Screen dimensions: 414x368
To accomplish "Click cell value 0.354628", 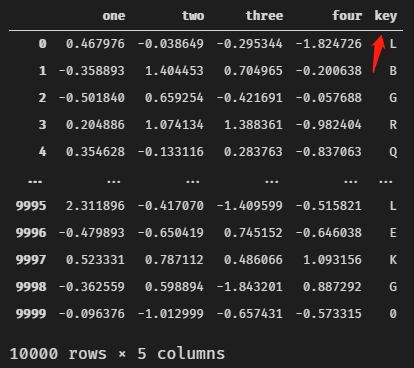I will click(x=95, y=152).
